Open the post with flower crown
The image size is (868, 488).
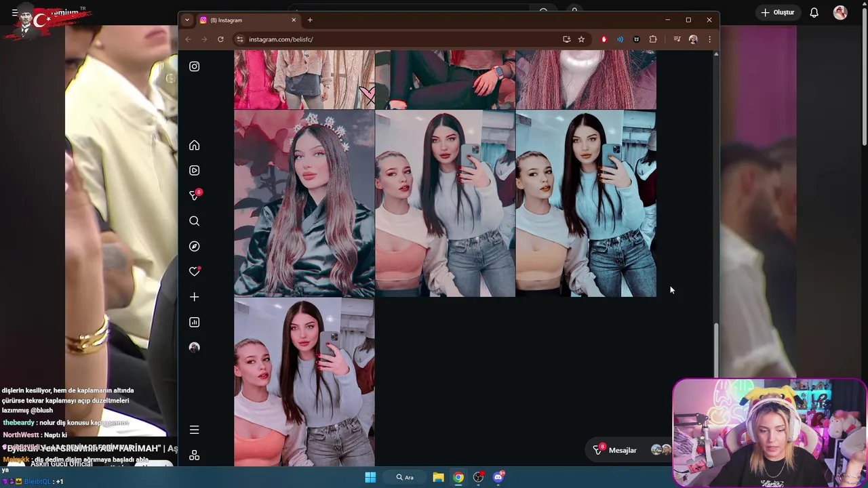(304, 203)
